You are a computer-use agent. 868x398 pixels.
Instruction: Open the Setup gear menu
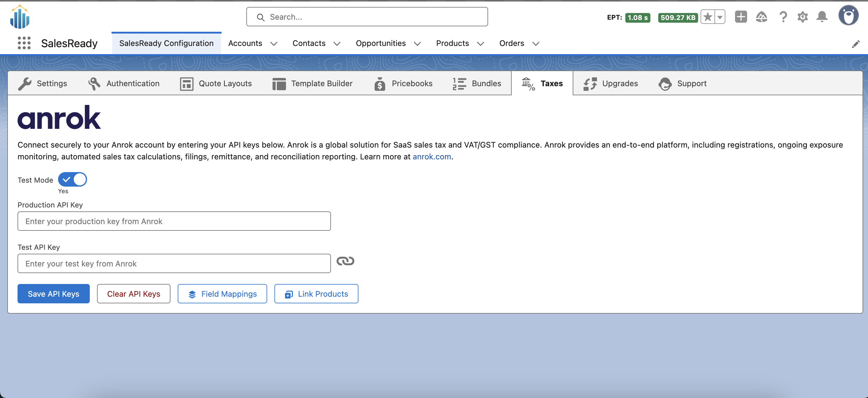(x=802, y=17)
